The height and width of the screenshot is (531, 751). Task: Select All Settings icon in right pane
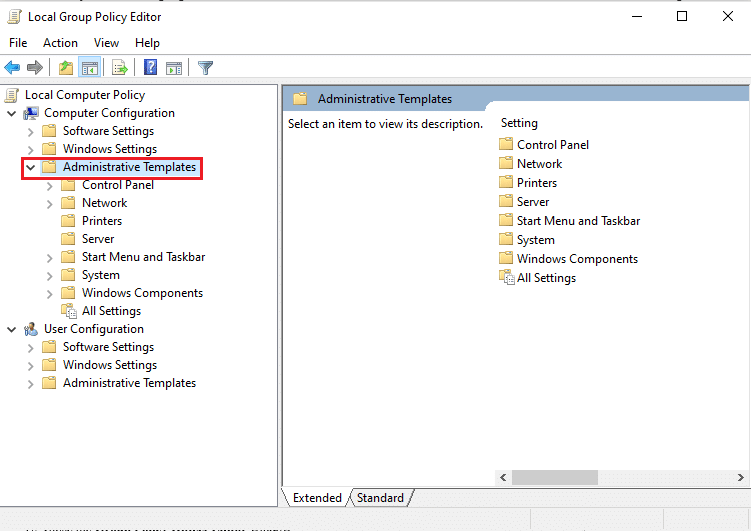click(506, 278)
